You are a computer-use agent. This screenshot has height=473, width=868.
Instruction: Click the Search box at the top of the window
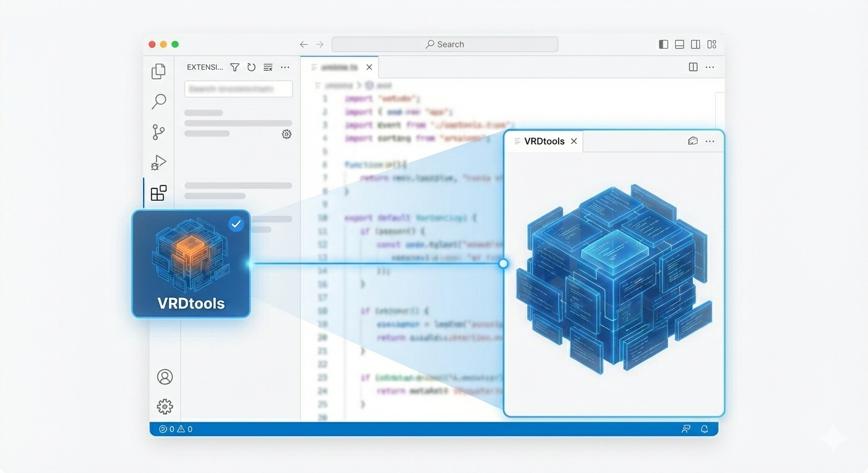click(x=444, y=44)
